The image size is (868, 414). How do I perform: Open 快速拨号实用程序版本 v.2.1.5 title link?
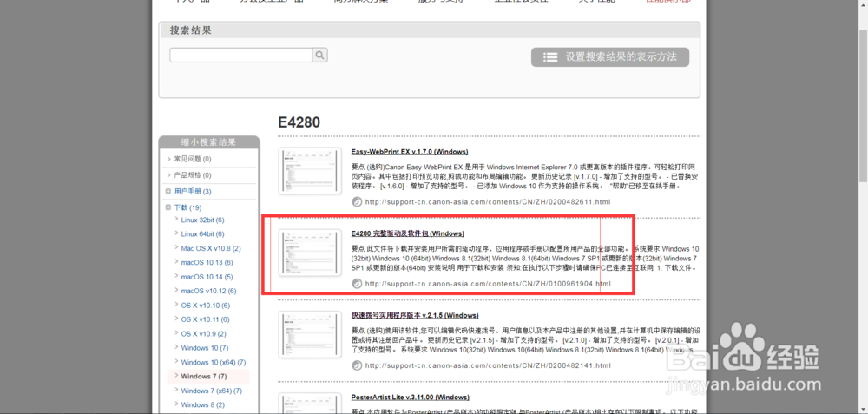click(x=415, y=315)
